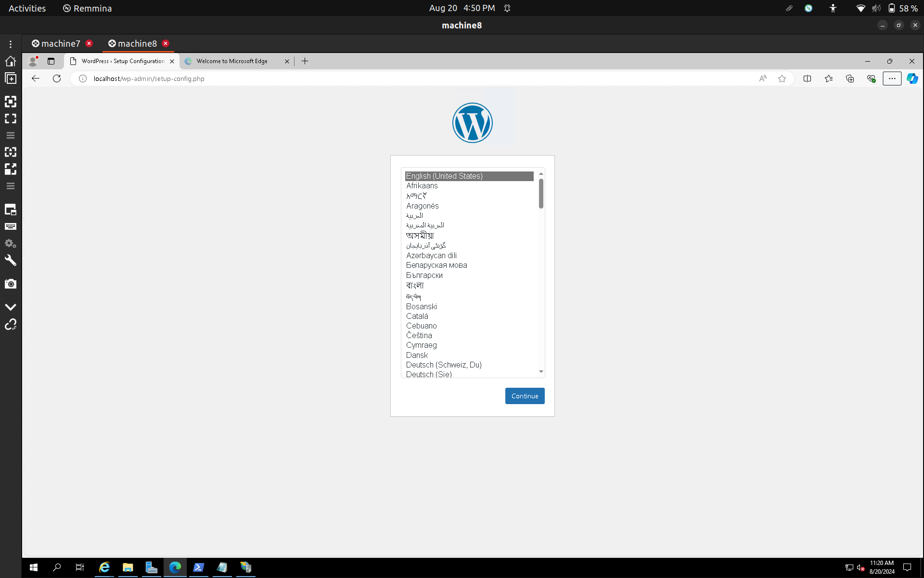
Task: Open Browser essentials heart icon
Action: click(871, 79)
